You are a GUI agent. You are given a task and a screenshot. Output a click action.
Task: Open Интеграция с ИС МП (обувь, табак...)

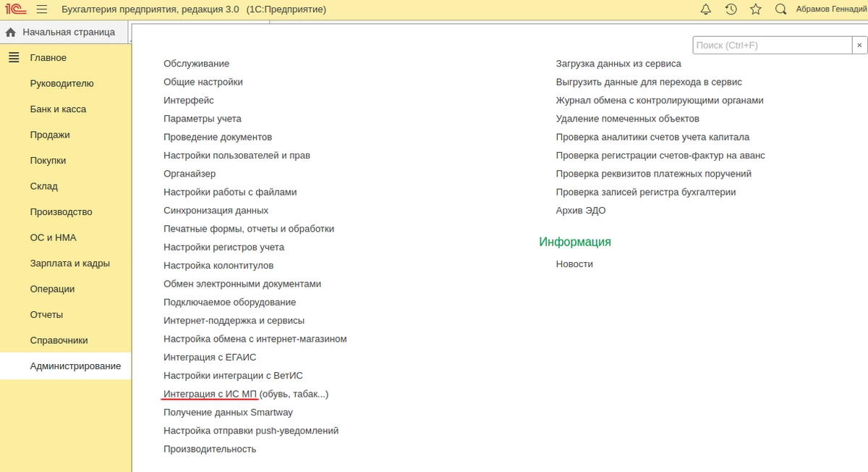[x=246, y=394]
